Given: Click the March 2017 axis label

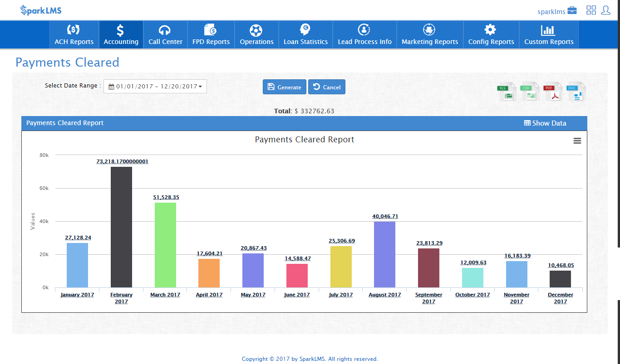Looking at the screenshot, I should tap(165, 295).
